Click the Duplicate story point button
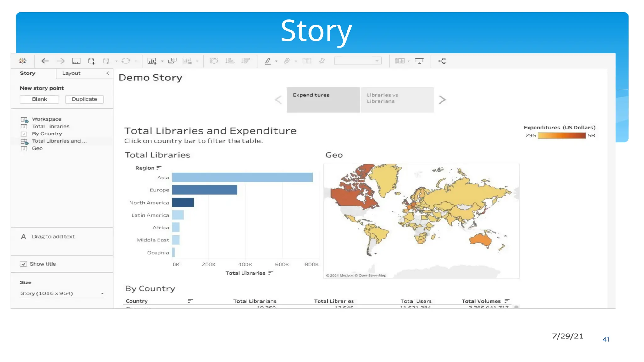 tap(84, 99)
